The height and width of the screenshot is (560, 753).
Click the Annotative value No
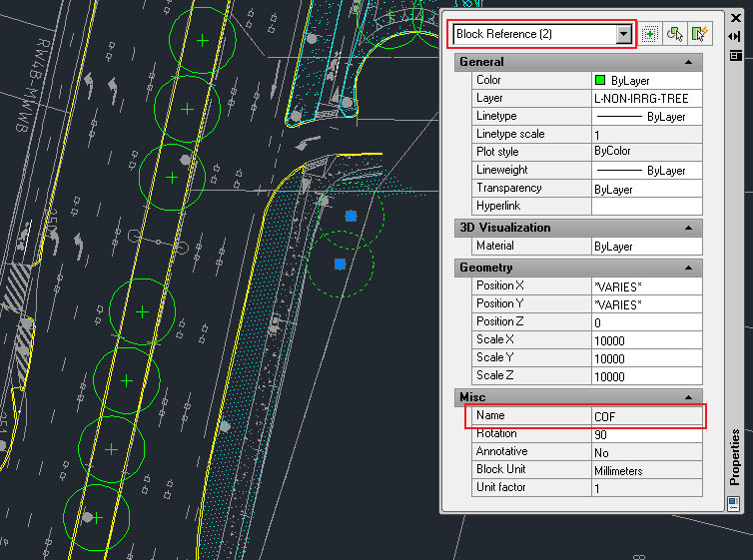[646, 452]
